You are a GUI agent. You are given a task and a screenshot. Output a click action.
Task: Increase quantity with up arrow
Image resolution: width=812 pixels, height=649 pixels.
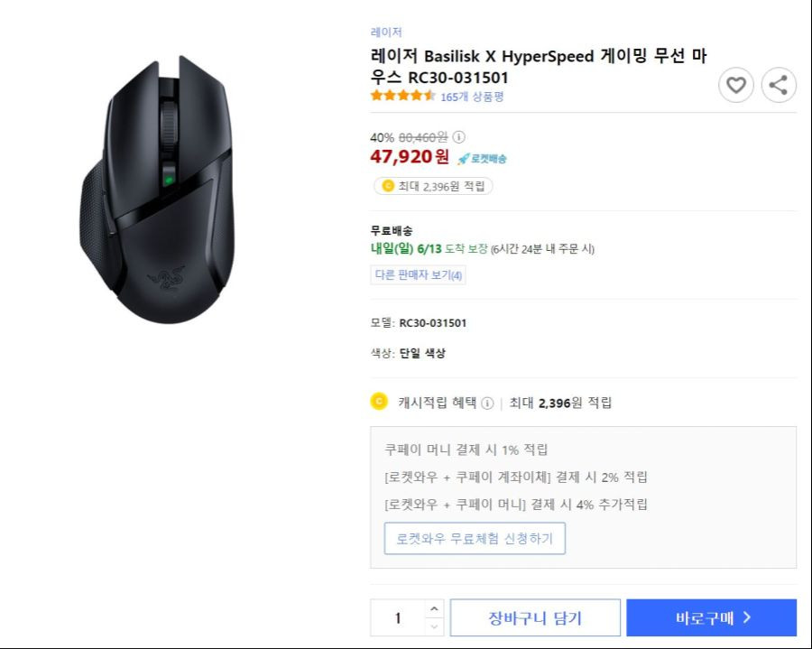tap(434, 608)
